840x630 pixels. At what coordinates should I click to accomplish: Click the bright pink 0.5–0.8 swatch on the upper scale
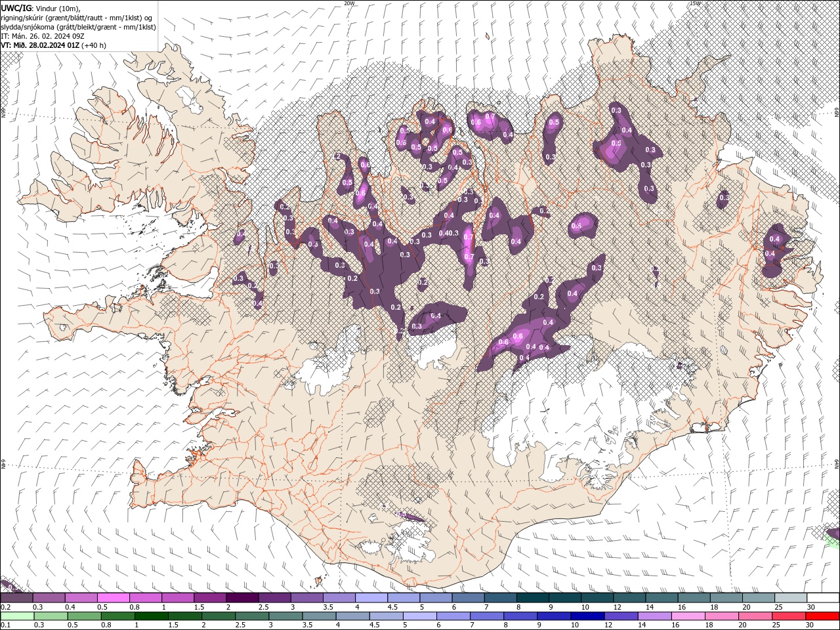click(x=114, y=598)
